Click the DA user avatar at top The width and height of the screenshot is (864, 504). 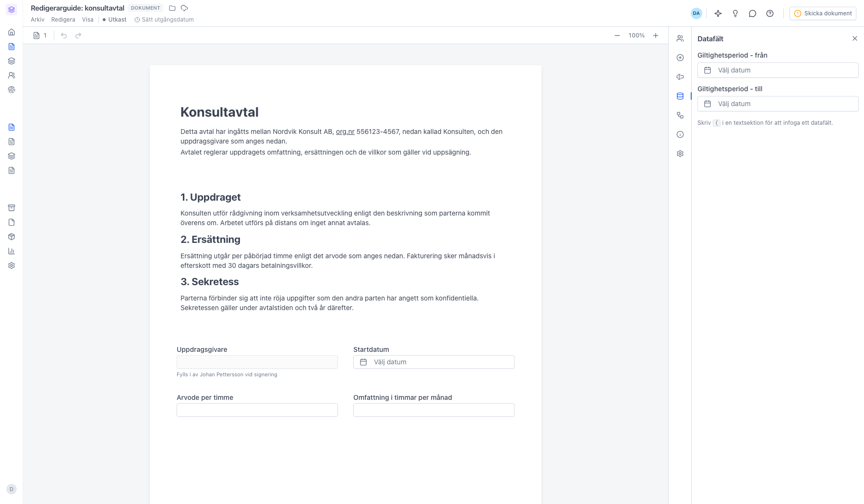[696, 13]
